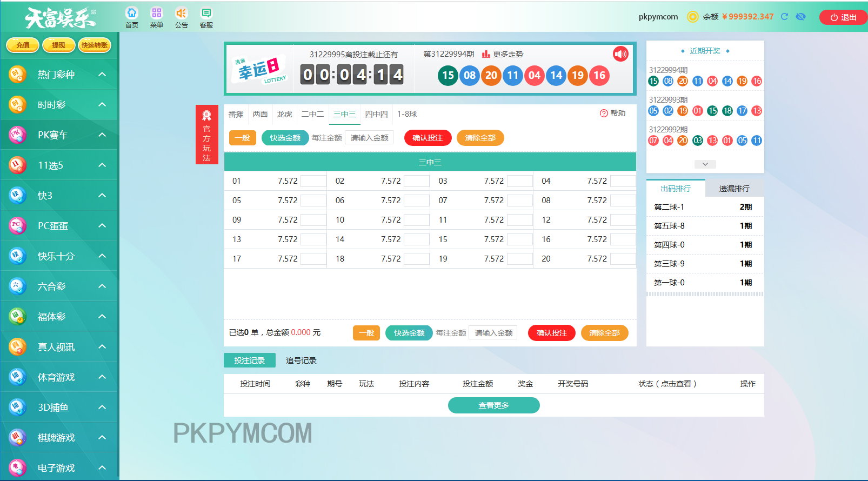Expand more recent draws arrow
Screen dimensions: 868x481
coord(705,164)
